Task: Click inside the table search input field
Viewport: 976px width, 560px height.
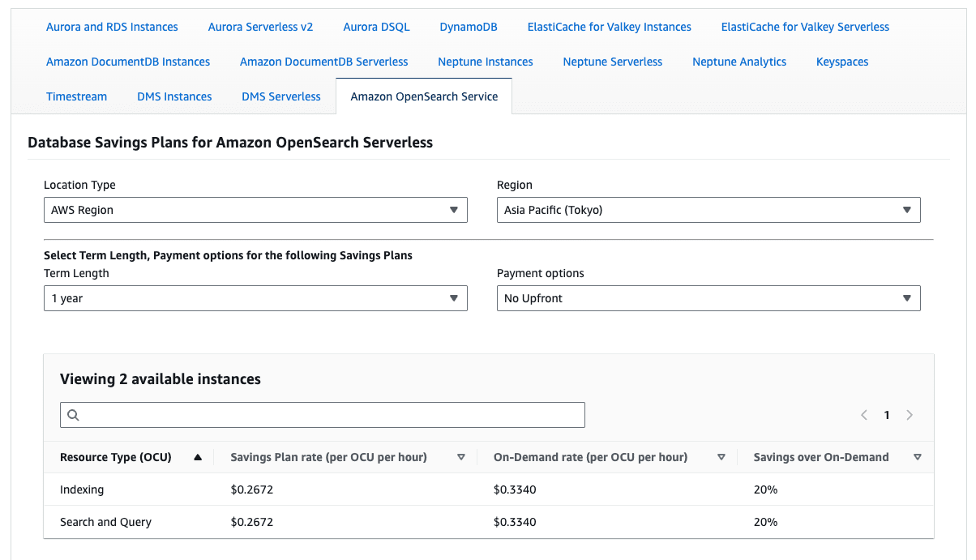Action: coord(324,414)
